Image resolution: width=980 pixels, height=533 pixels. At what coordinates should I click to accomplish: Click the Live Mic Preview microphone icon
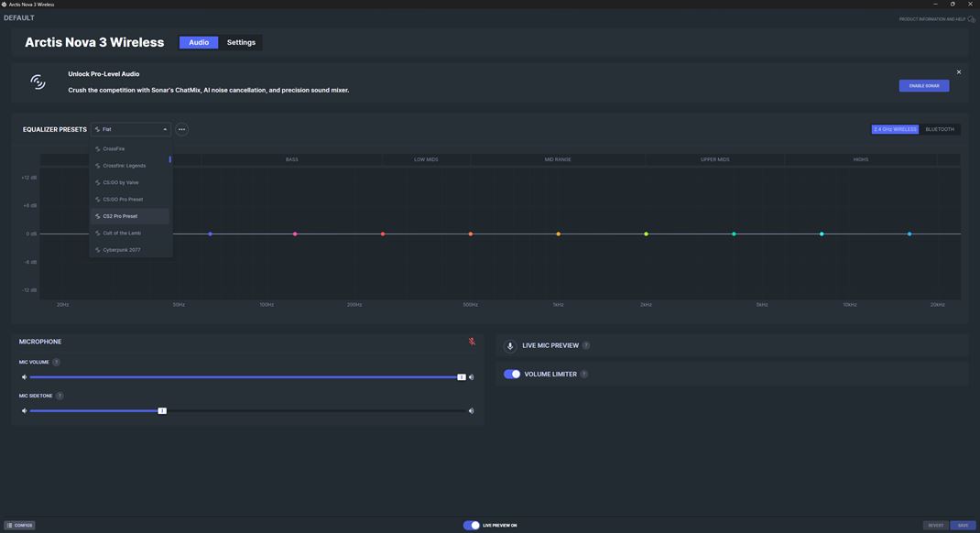click(x=510, y=345)
